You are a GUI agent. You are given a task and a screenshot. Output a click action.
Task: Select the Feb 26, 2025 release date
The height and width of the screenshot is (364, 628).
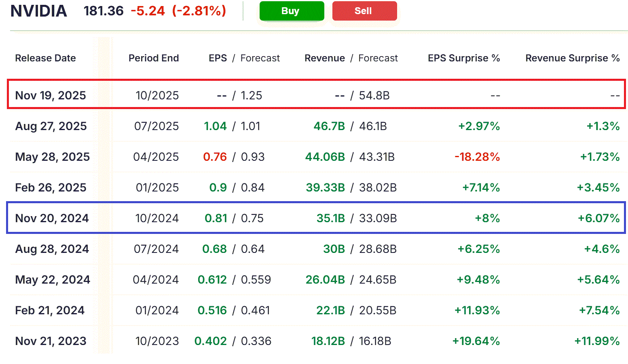tap(51, 187)
